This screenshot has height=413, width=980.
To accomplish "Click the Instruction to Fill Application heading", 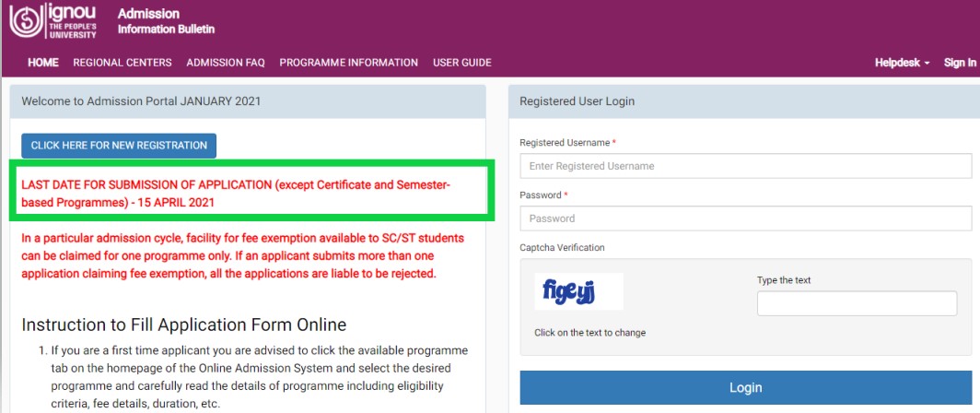I will click(184, 324).
